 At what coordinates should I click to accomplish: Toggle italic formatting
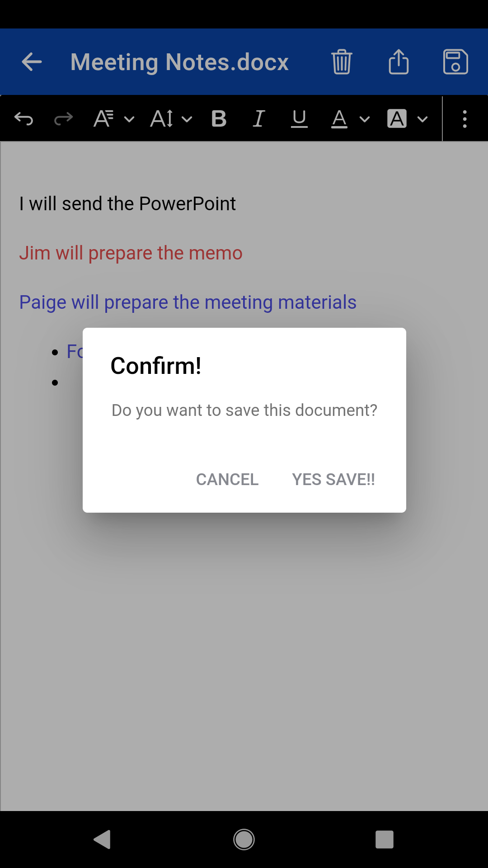point(258,118)
